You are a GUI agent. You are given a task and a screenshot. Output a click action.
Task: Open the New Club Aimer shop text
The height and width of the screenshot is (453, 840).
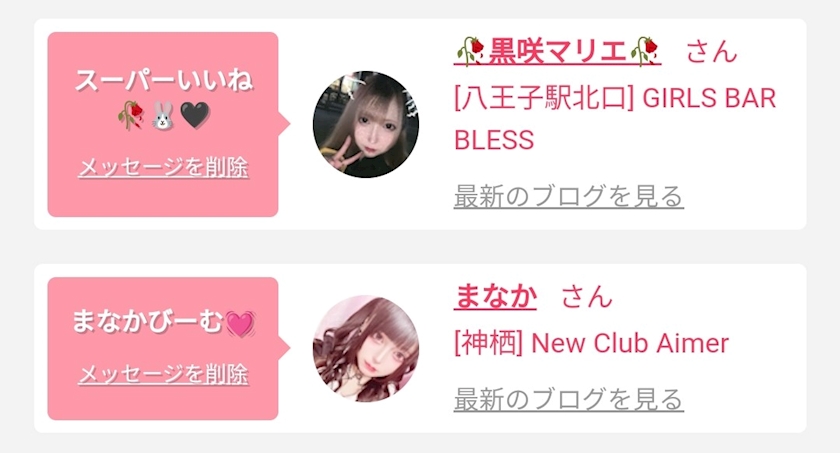pos(630,343)
